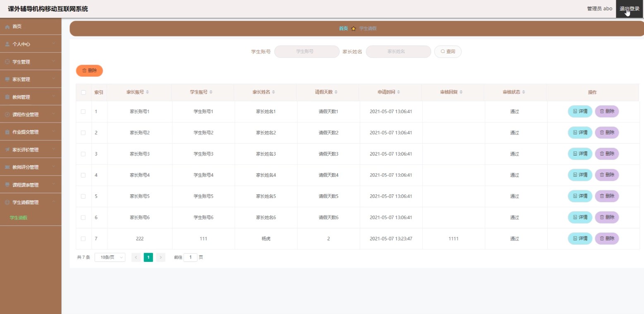This screenshot has height=314, width=644.
Task: Click the 家长姓名 search input
Action: pyautogui.click(x=398, y=52)
